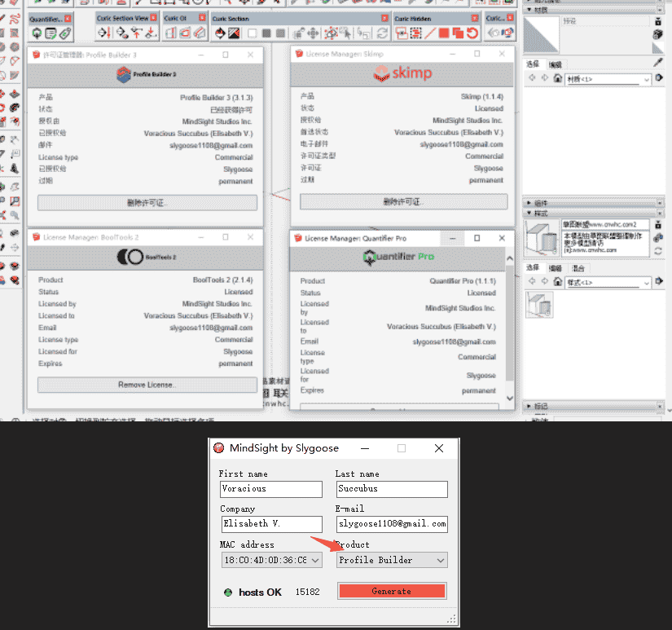Toggle the red filled square in Curic Hidden toolbar
Image resolution: width=672 pixels, height=630 pixels.
coord(442,33)
